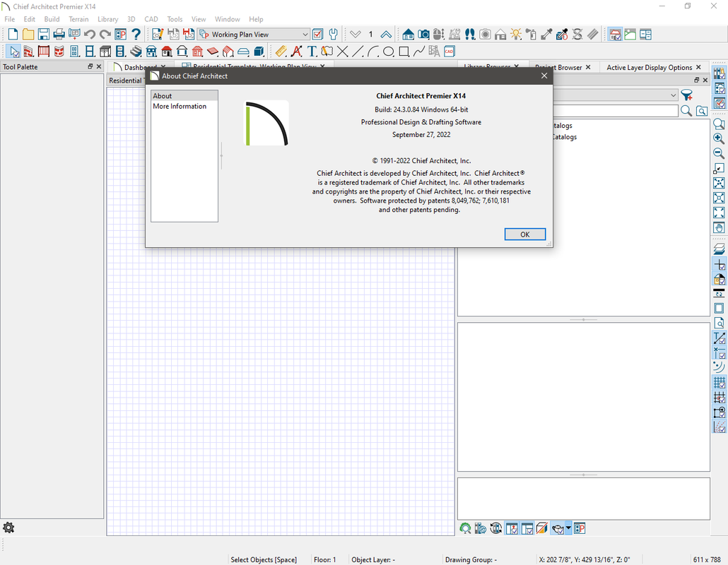Select About entry in dialog list
This screenshot has width=728, height=565.
(x=184, y=96)
